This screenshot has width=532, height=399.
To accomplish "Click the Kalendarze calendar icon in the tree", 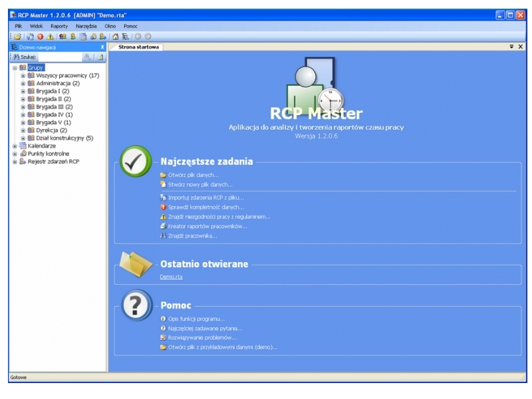I will tap(23, 146).
